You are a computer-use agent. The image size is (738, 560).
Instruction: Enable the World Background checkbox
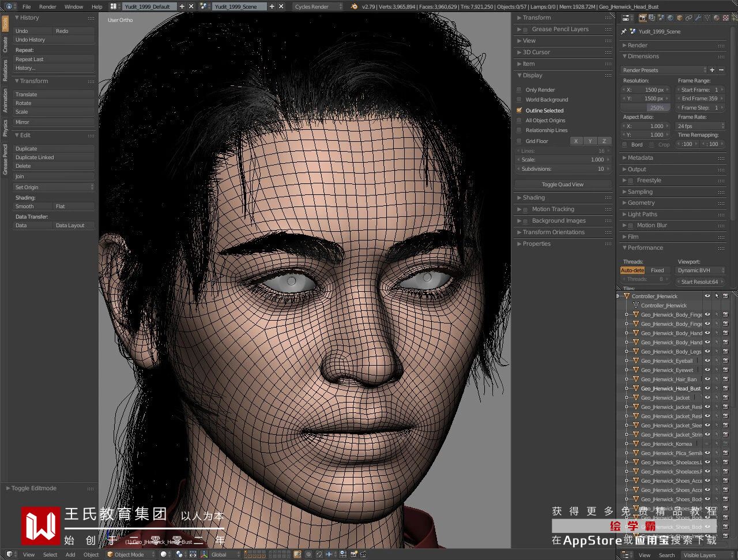(519, 100)
